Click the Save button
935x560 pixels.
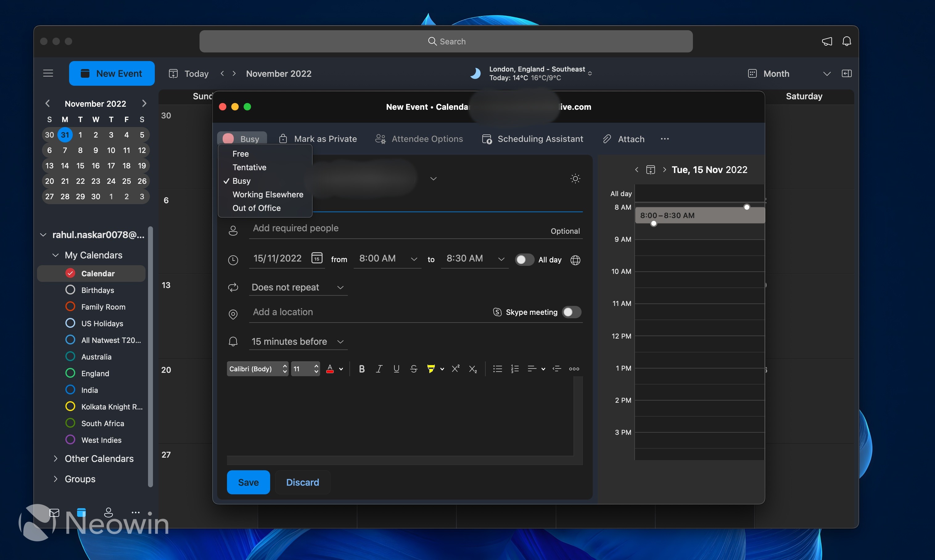tap(248, 482)
